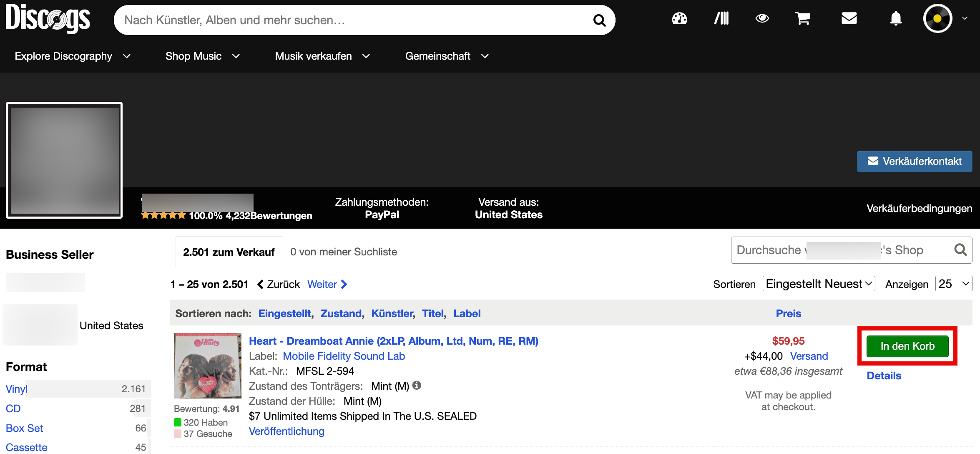
Task: Click the $59,95 price text
Action: click(788, 341)
